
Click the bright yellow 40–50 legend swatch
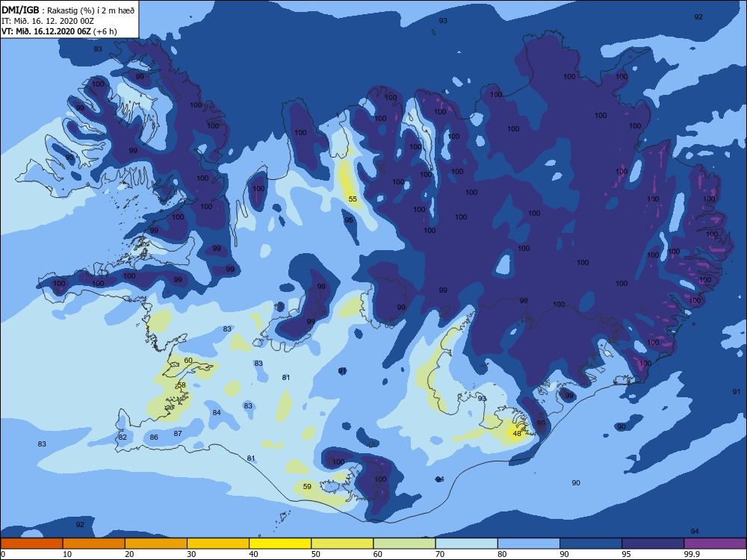(280, 544)
